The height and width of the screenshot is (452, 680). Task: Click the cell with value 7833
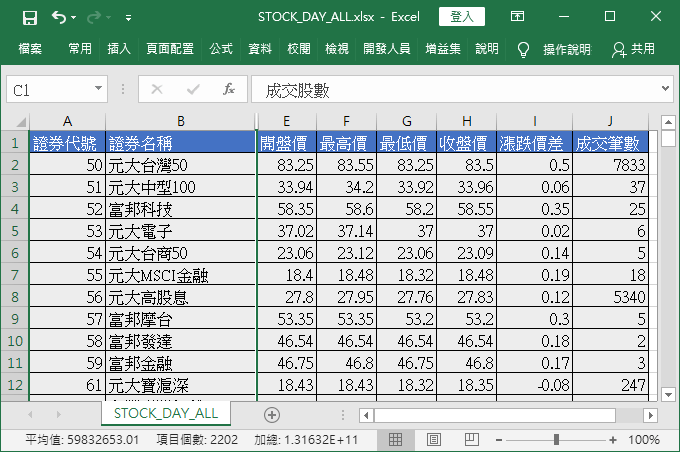tap(611, 165)
